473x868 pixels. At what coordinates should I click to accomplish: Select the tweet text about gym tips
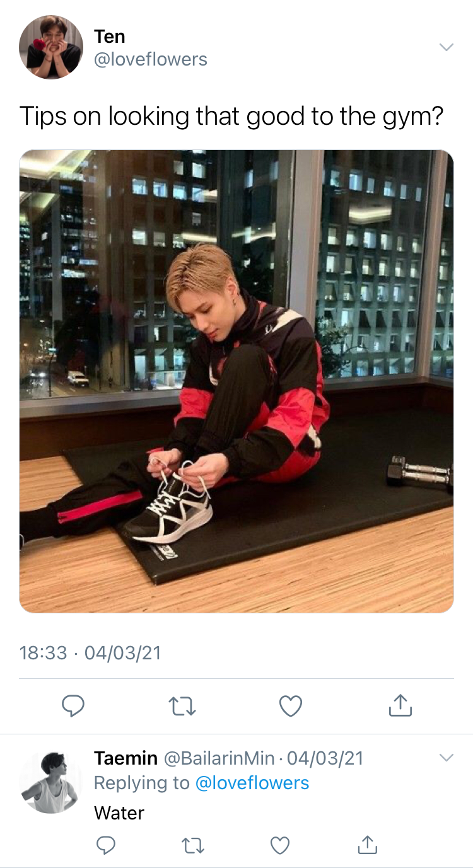tap(231, 117)
